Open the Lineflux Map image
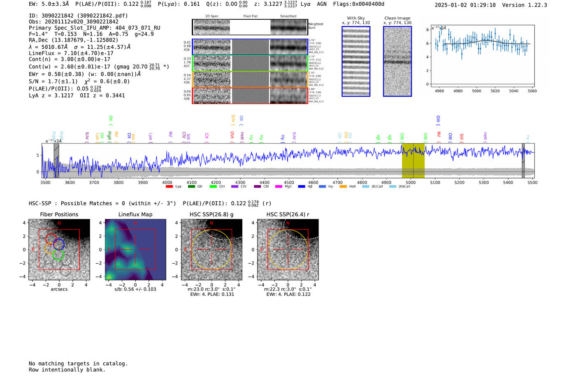The width and height of the screenshot is (576, 392). tap(135, 250)
